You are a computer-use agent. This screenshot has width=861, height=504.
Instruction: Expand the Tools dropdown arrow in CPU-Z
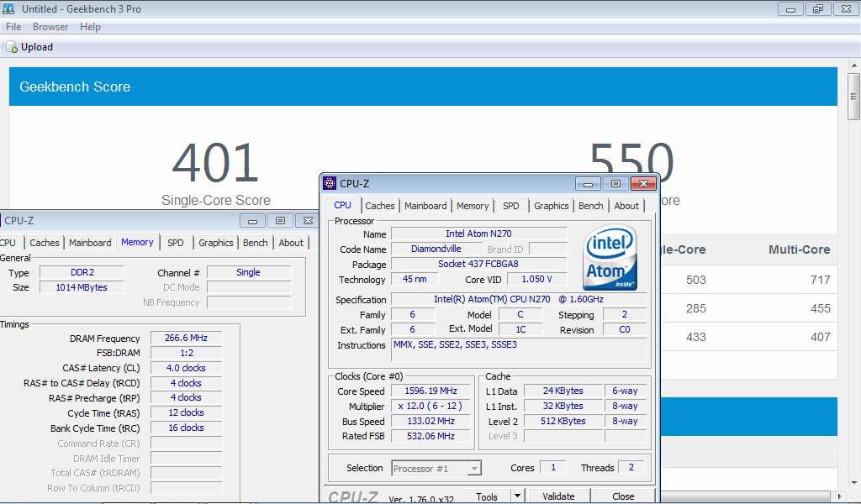point(517,496)
